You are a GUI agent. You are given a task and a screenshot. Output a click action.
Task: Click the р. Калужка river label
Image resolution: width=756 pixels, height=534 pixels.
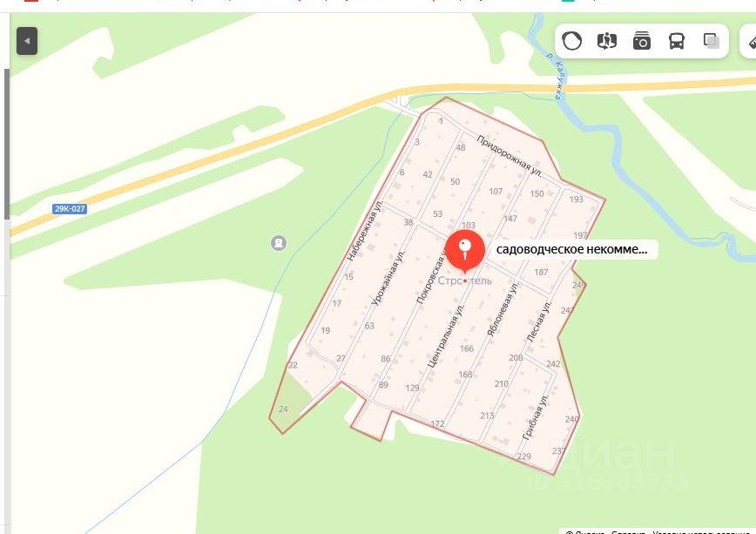555,76
